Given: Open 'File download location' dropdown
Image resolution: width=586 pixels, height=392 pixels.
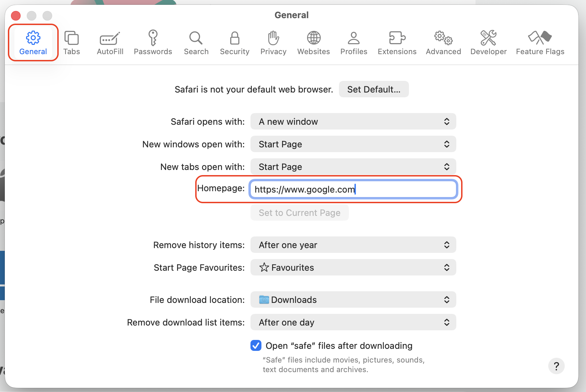Looking at the screenshot, I should coord(353,300).
